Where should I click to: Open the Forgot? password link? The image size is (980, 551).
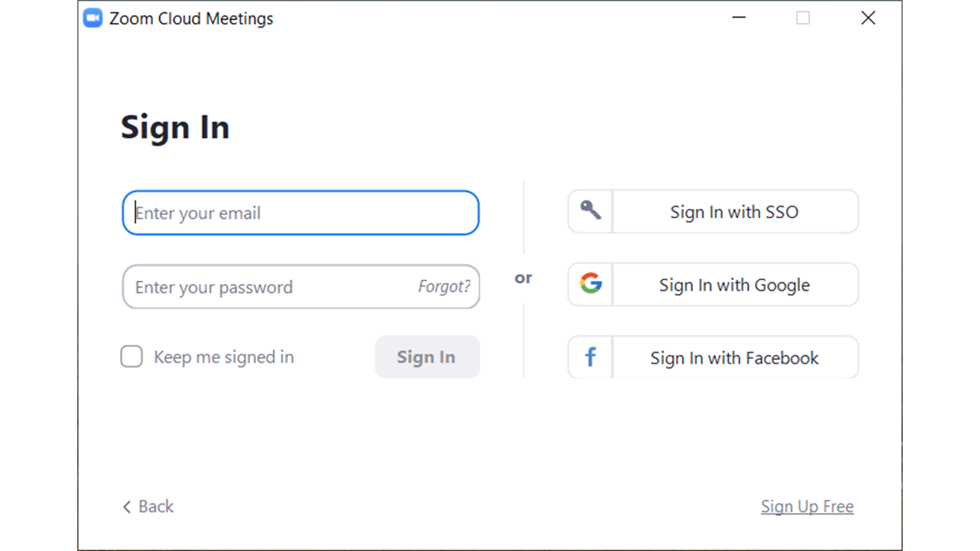tap(444, 287)
